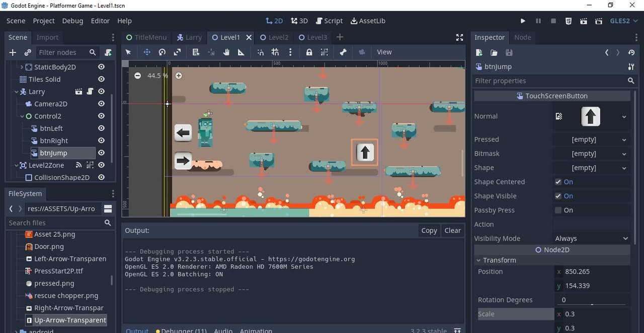Screen dimensions: 644x333
Task: Select the arrow Select Mode tool
Action: point(128,52)
